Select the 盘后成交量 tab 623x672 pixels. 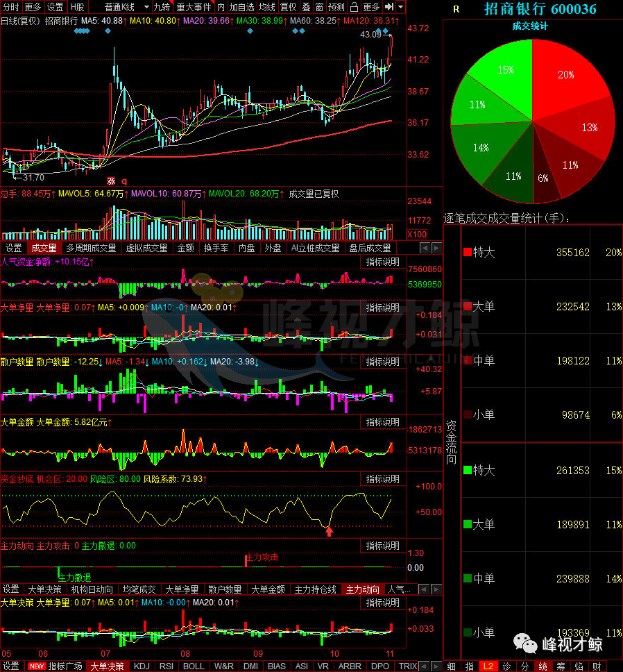tap(370, 248)
